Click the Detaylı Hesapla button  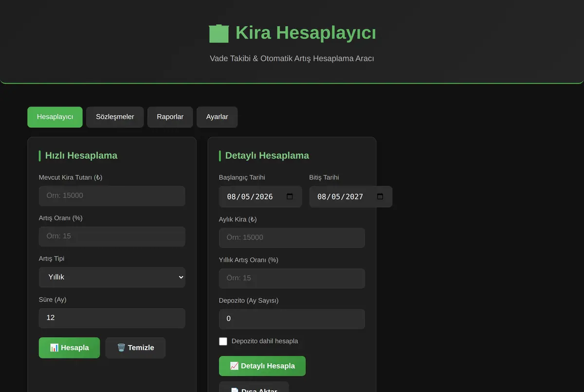click(x=262, y=366)
